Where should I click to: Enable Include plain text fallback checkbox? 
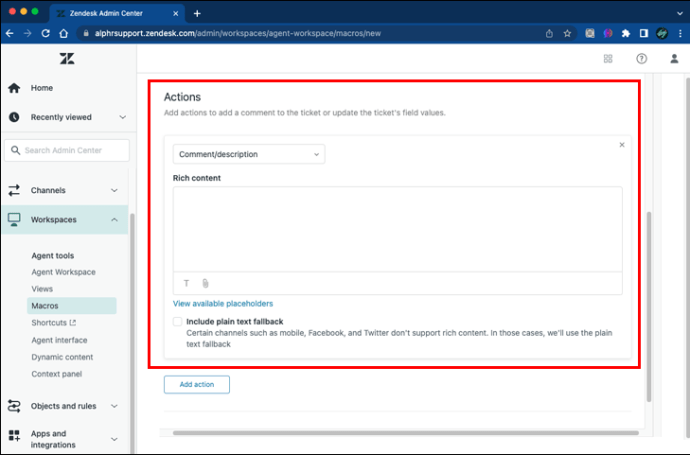[x=178, y=321]
